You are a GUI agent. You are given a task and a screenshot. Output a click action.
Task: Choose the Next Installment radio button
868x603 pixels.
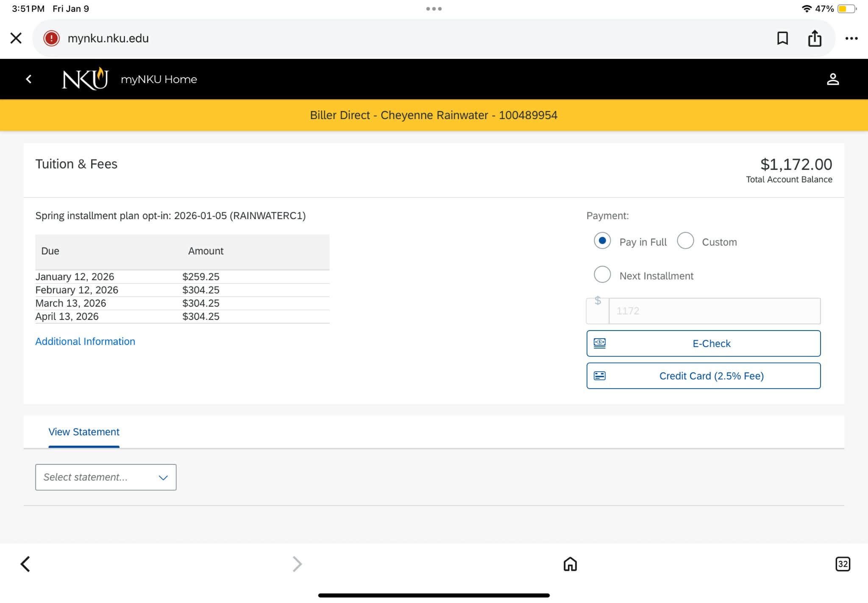tap(602, 275)
